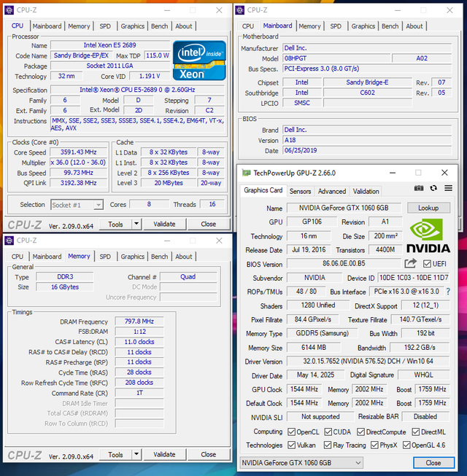Toggle the PhysX checkbox
Image resolution: width=467 pixels, height=476 pixels.
(374, 445)
